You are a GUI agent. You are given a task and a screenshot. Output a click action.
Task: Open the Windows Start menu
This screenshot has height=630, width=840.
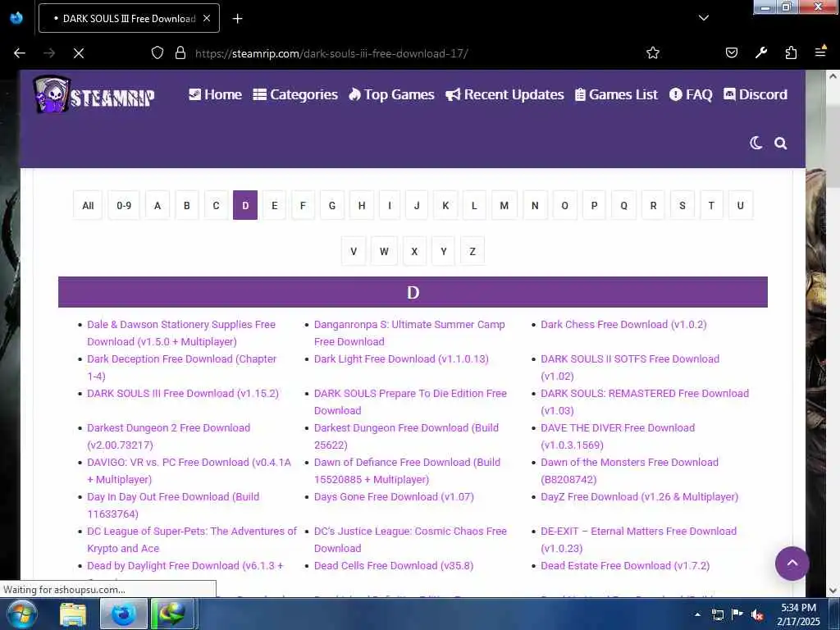(x=21, y=614)
